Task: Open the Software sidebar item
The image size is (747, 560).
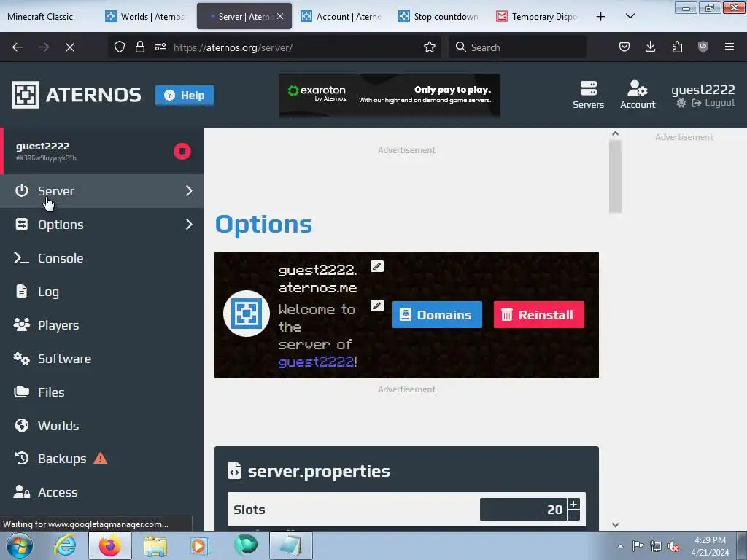Action: (x=102, y=359)
